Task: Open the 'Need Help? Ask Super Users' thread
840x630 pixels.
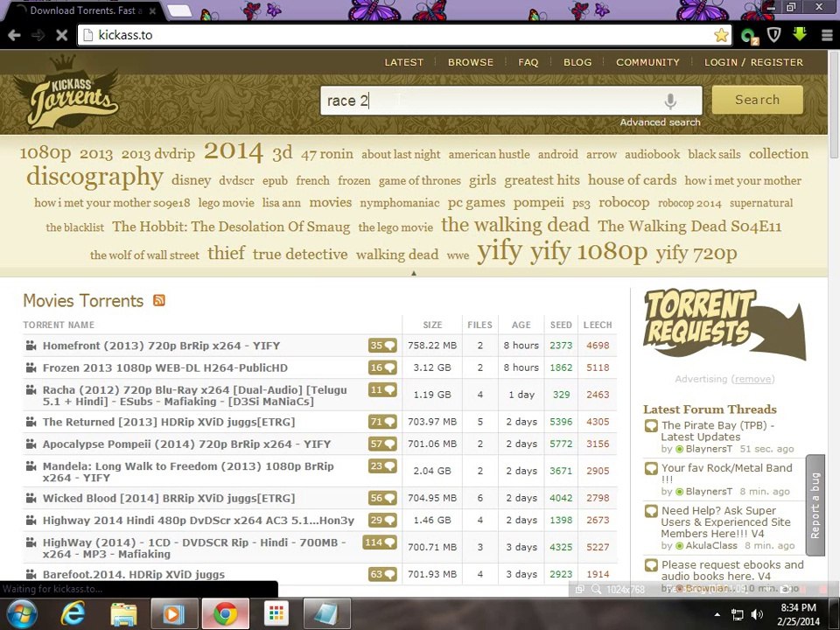Action: pos(726,521)
